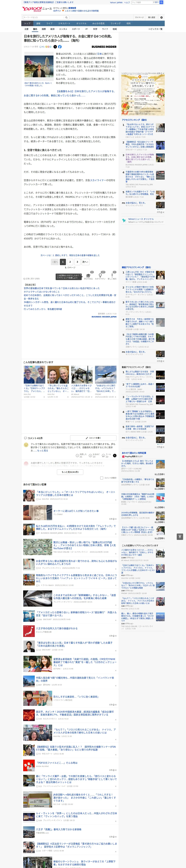Click the 記事に関する報告 report icon link
Viewport: 186px width, 868px height.
(x=31, y=279)
